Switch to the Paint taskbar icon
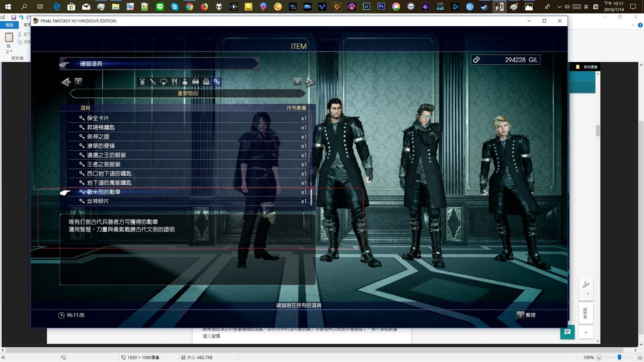This screenshot has height=362, width=644. (514, 6)
